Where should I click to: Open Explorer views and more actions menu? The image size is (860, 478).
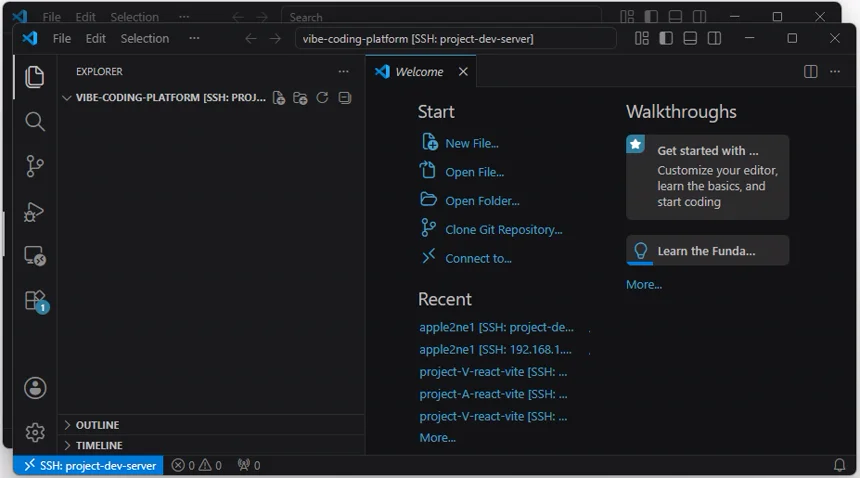[343, 71]
